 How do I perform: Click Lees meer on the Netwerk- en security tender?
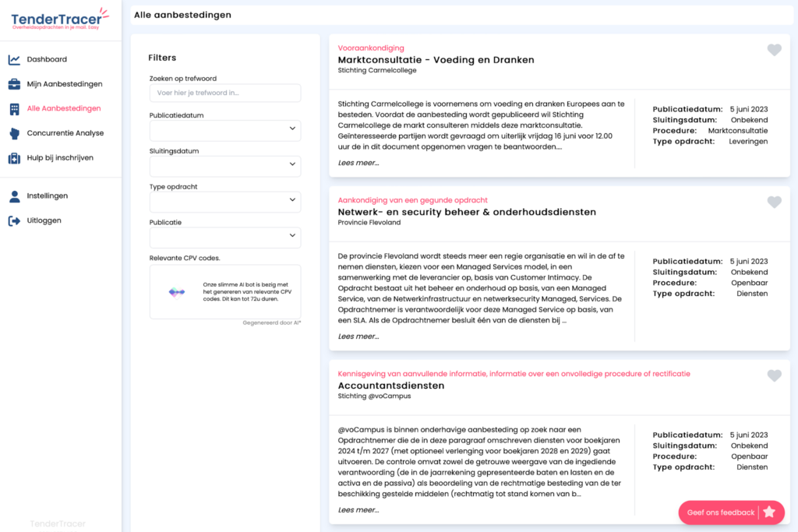coord(358,336)
